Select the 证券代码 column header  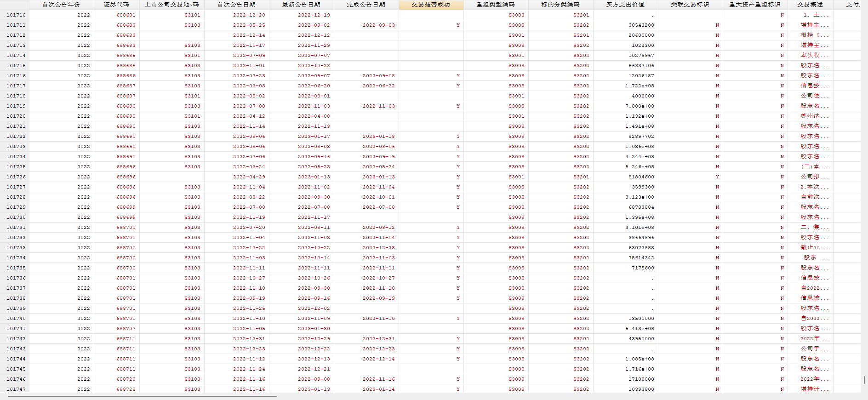(116, 5)
